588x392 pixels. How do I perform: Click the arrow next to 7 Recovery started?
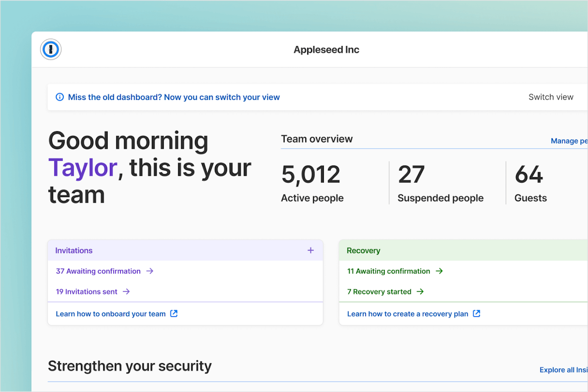(x=421, y=292)
